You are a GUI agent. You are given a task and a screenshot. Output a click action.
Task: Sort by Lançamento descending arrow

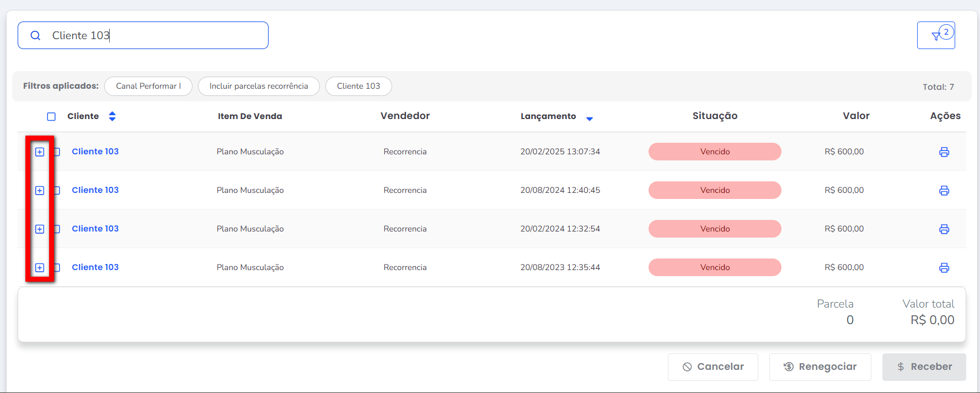[589, 119]
